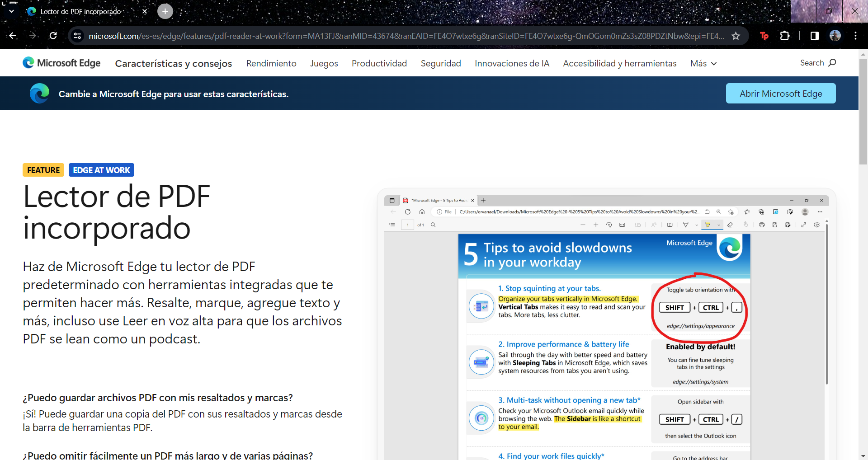Bookmark this page with star icon
This screenshot has height=460, width=868.
(x=736, y=36)
